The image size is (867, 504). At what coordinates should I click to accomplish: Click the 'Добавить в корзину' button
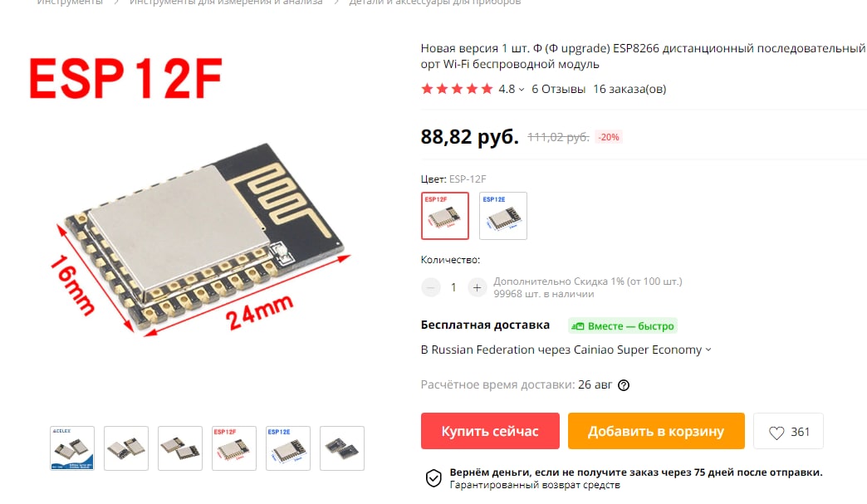(x=656, y=431)
